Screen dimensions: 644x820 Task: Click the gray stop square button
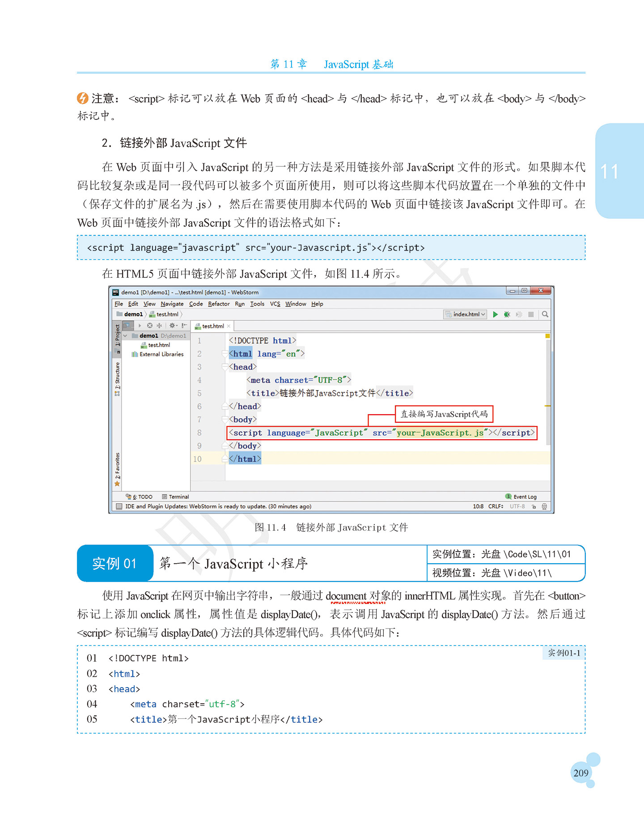[x=531, y=314]
